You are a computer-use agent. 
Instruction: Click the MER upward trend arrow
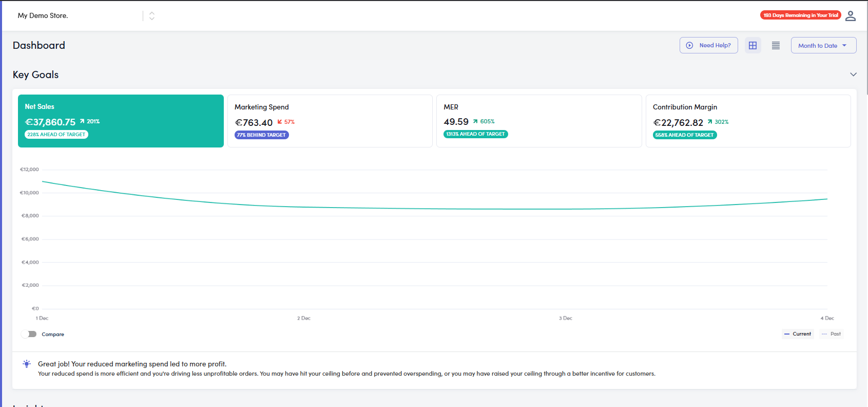475,121
